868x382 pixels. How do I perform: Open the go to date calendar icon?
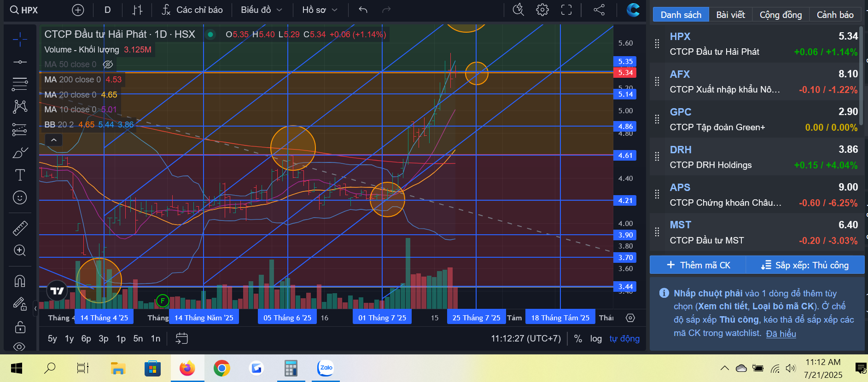182,338
